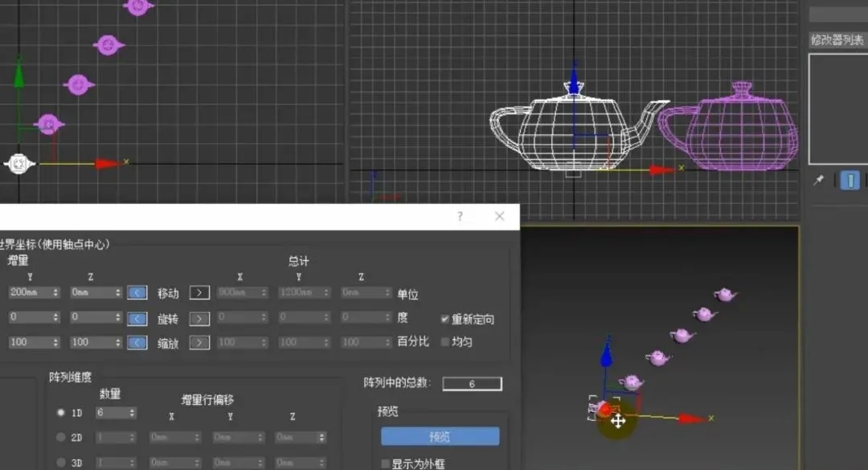Click spinner of the 0mm move Z field
This screenshot has width=868, height=470.
(118, 292)
